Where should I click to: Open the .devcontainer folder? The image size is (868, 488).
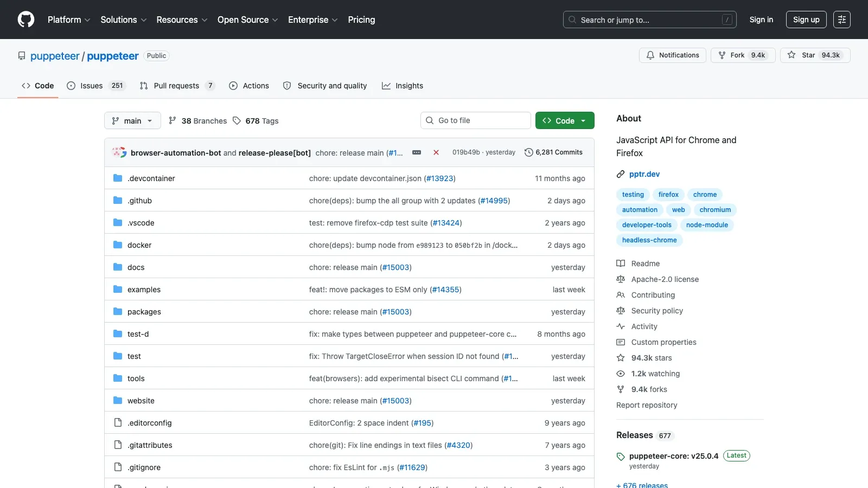click(151, 178)
